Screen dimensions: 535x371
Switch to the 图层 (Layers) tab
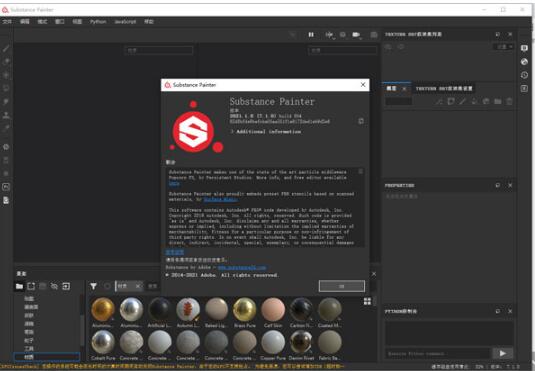tap(391, 88)
